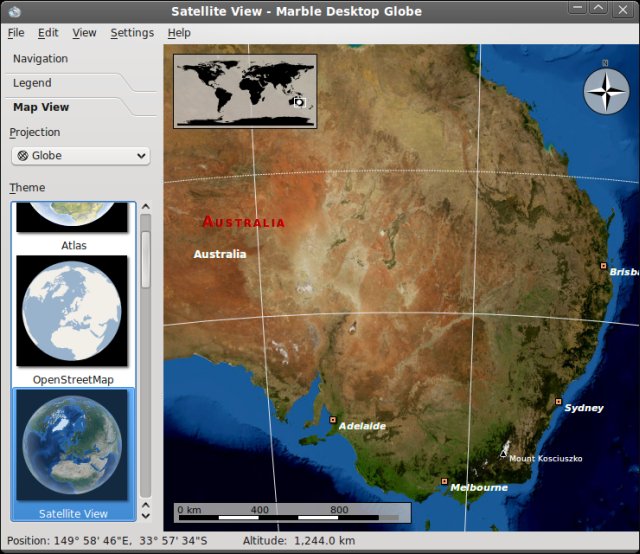
Task: Open the Help menu
Action: point(179,33)
